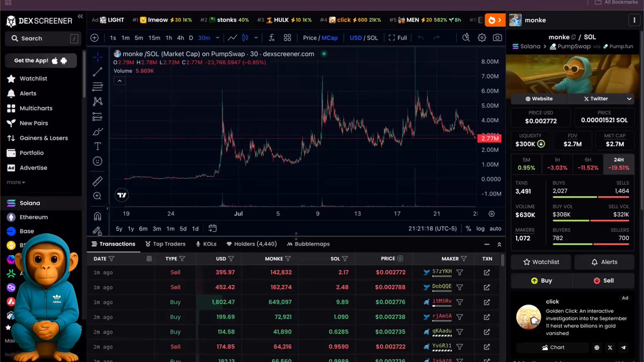Open the MONKE column filter
The image size is (644, 362).
click(288, 258)
